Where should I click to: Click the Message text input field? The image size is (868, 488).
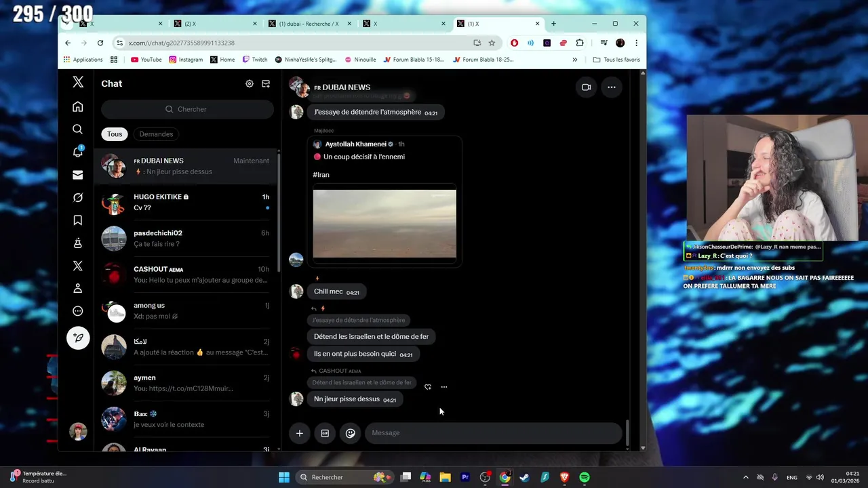pyautogui.click(x=493, y=433)
